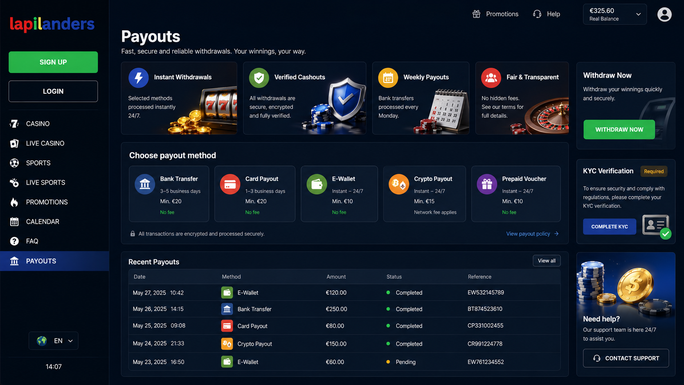This screenshot has height=385, width=684.
Task: Choose the Crypto Payout method icon
Action: (399, 184)
